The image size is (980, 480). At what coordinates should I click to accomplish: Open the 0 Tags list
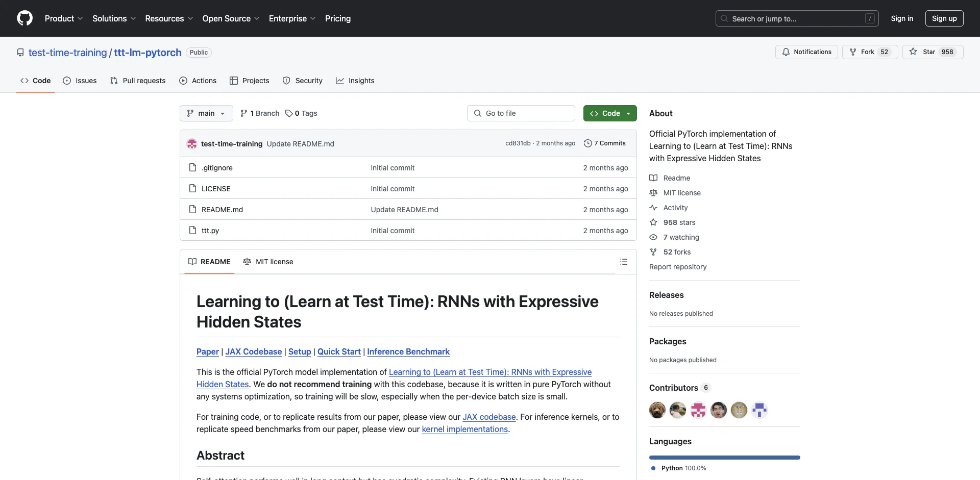(301, 113)
